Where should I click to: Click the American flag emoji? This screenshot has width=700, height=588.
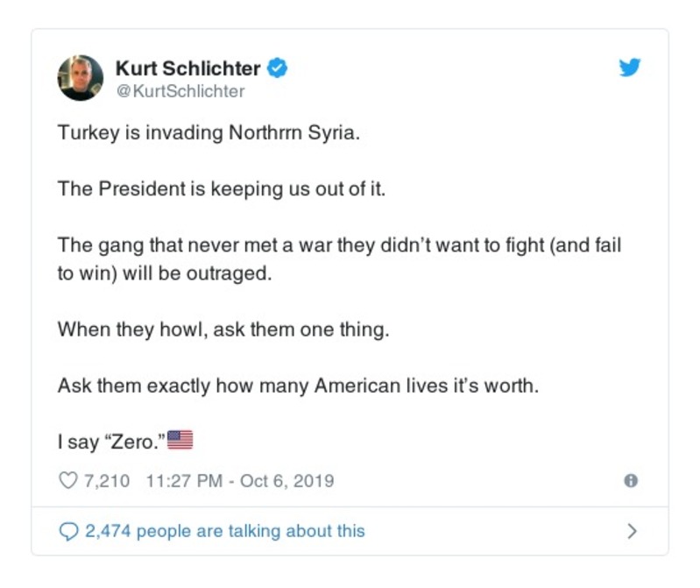[x=179, y=440]
